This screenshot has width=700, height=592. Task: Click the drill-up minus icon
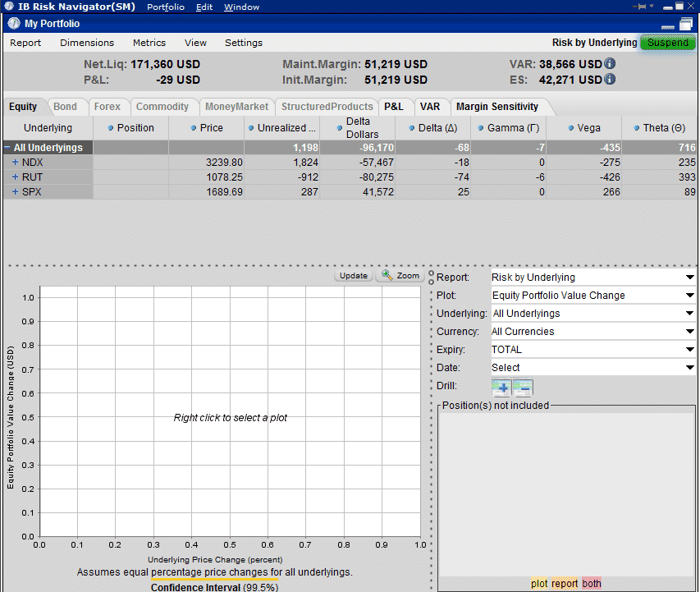tap(523, 388)
